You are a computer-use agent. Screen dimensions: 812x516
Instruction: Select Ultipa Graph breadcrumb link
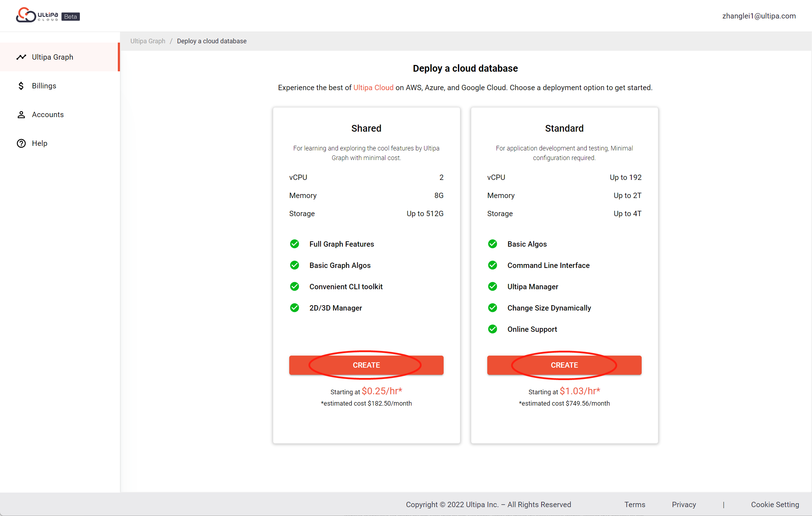pos(148,41)
